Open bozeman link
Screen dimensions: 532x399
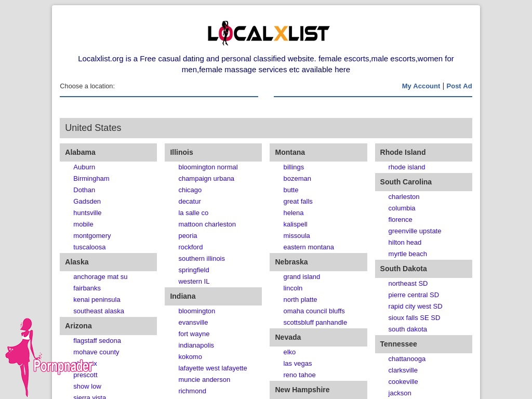click(x=297, y=179)
